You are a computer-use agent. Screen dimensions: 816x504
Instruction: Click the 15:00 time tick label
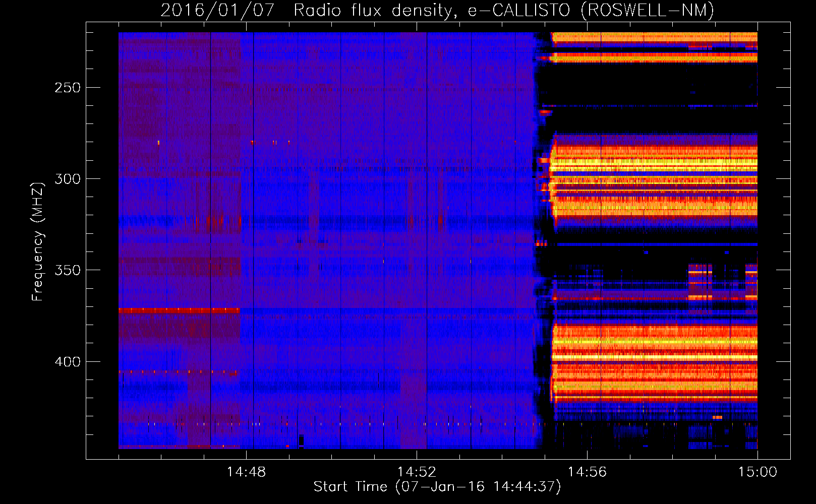pyautogui.click(x=757, y=472)
